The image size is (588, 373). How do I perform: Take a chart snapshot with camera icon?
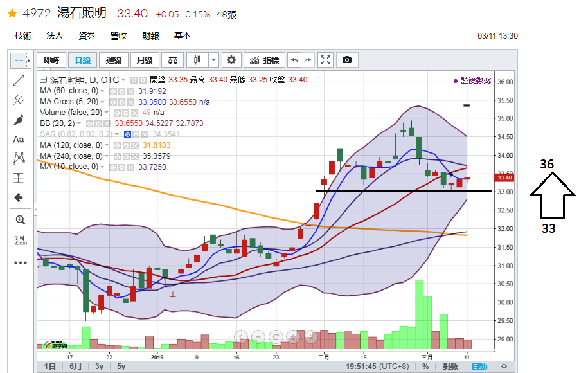click(x=347, y=60)
